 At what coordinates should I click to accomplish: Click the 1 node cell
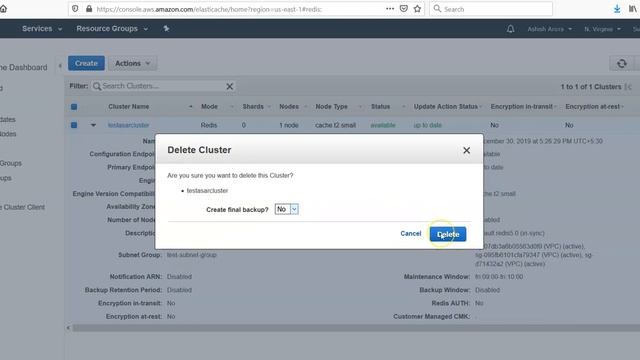(x=289, y=125)
